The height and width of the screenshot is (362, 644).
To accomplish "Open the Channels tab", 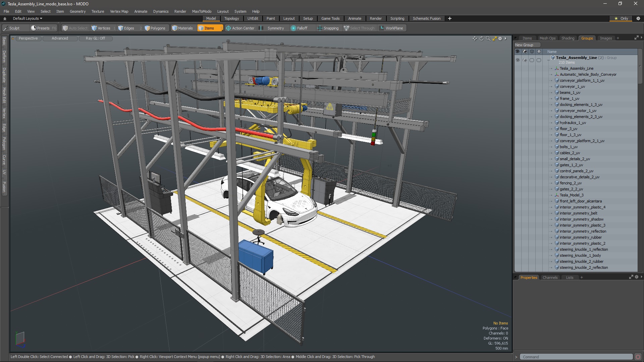I will tap(550, 278).
